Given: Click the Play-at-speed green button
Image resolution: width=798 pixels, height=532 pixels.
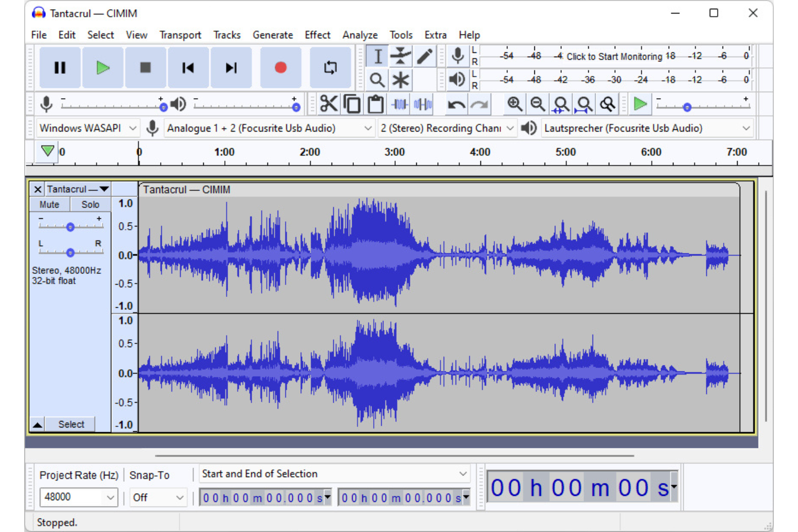Looking at the screenshot, I should coord(640,103).
